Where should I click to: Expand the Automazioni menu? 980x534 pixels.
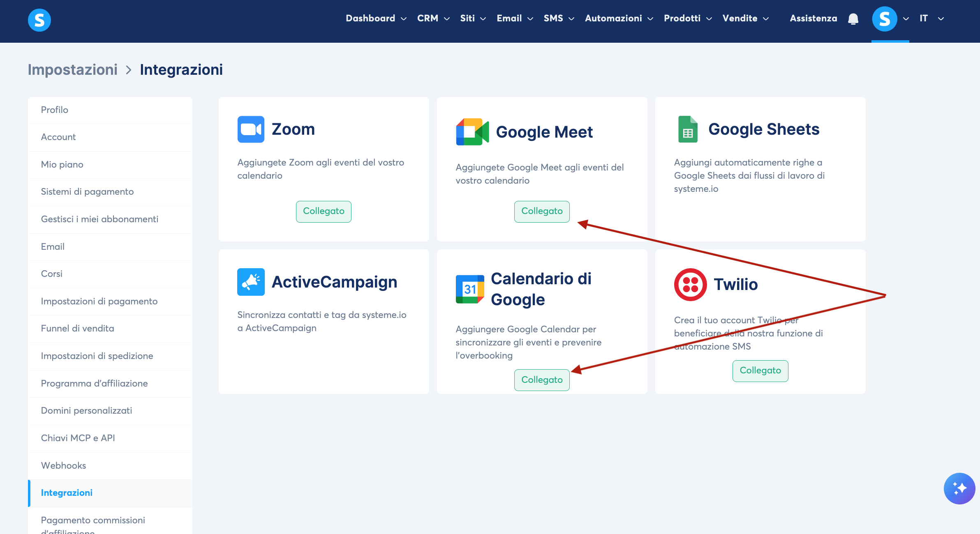click(x=619, y=18)
